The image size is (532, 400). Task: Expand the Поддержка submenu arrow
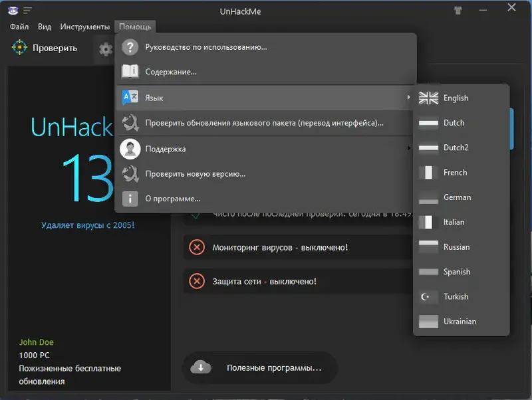tap(409, 148)
